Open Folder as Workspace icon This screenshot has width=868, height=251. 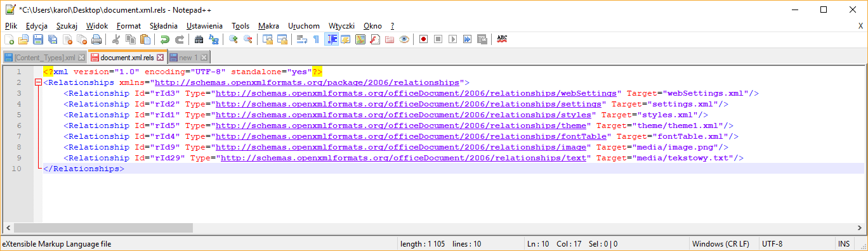[389, 39]
